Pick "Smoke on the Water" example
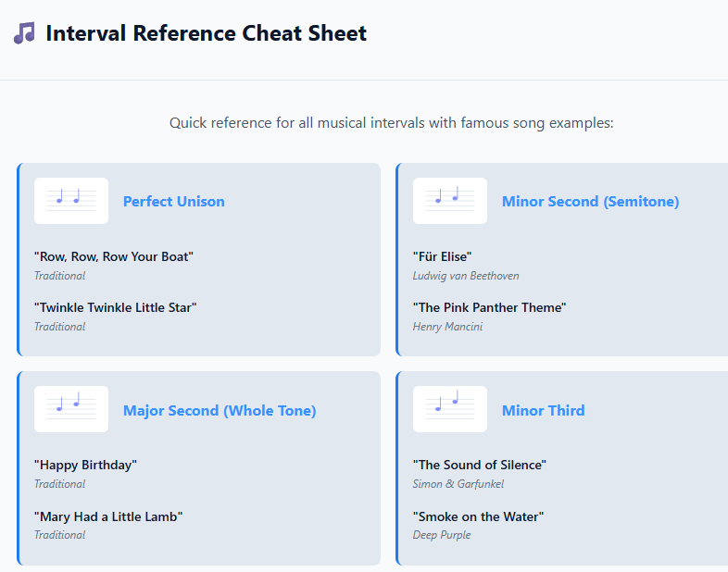The image size is (728, 572). [x=478, y=516]
